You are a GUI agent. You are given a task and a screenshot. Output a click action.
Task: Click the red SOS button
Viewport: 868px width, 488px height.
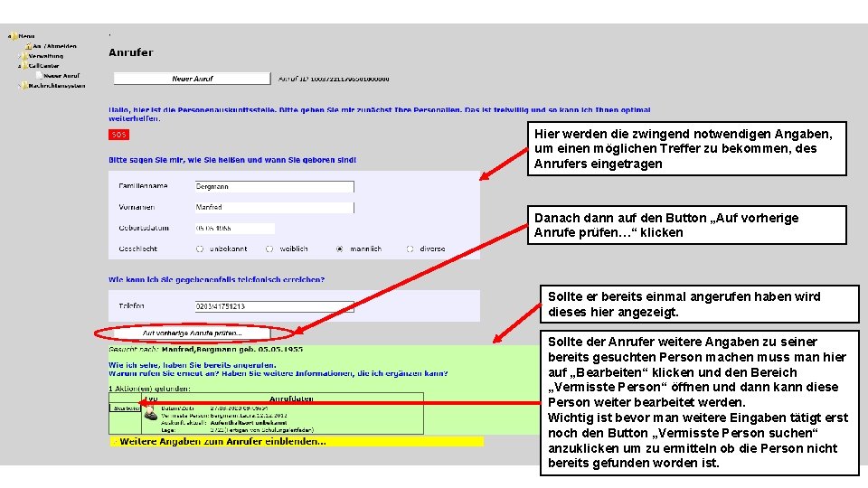pyautogui.click(x=119, y=135)
